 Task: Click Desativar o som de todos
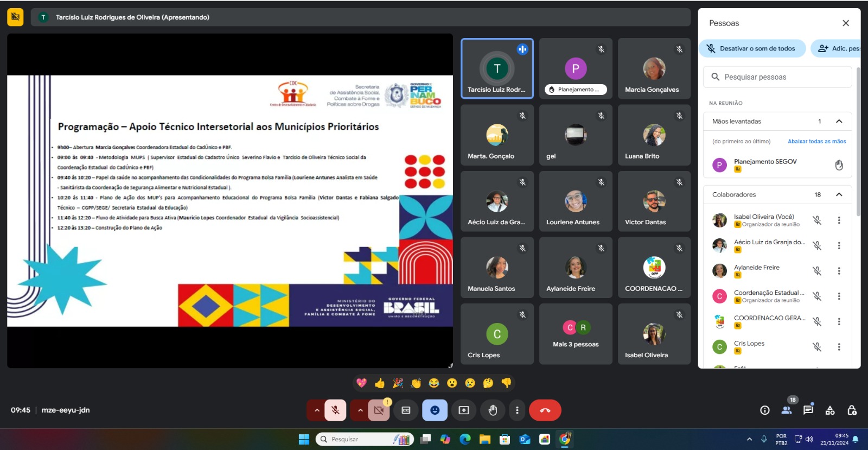click(751, 48)
